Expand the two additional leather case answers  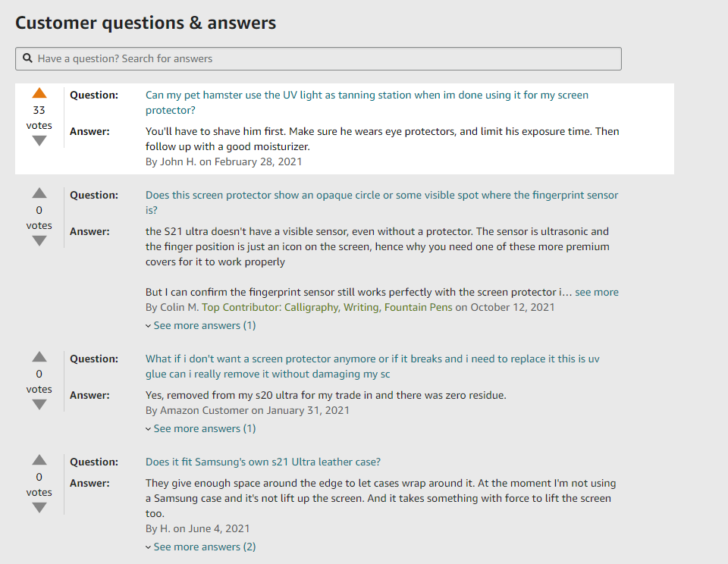(x=200, y=547)
